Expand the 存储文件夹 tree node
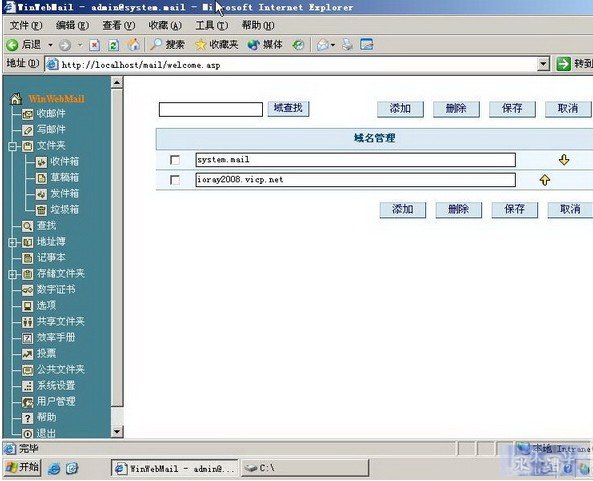 (x=12, y=274)
